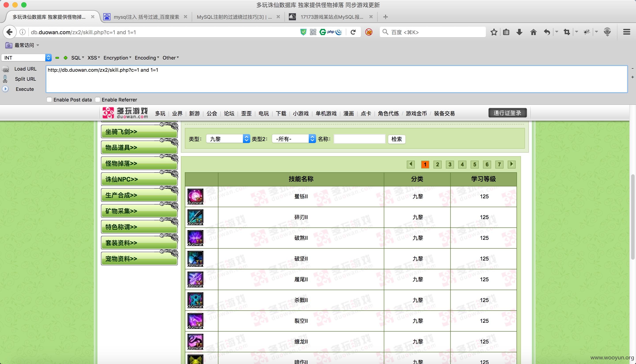Screen dimensions: 636x364
Task: Open the hamburger menu icon
Action: (627, 32)
